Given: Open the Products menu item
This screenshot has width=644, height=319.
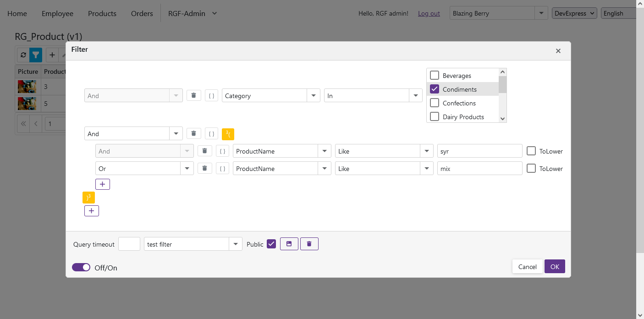Looking at the screenshot, I should pyautogui.click(x=102, y=13).
